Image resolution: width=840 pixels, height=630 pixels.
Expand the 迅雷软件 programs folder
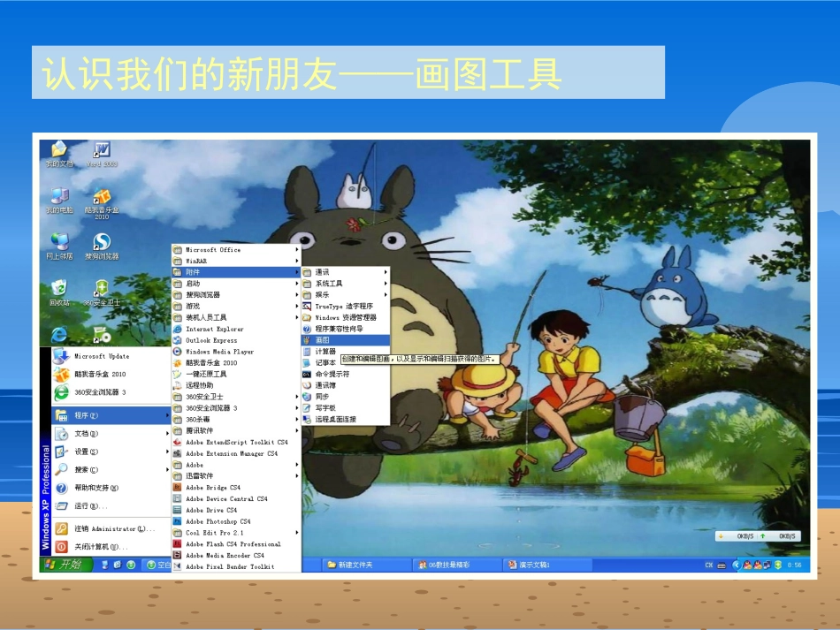click(x=236, y=476)
